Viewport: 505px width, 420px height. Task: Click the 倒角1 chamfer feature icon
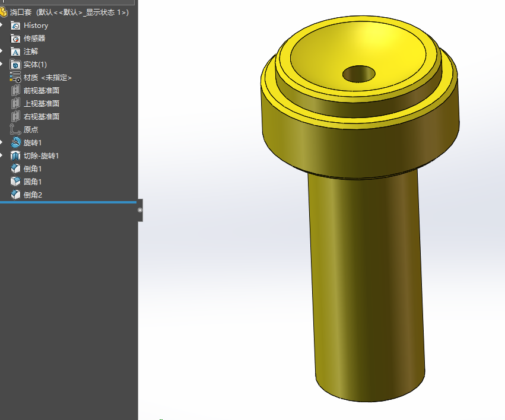click(15, 168)
